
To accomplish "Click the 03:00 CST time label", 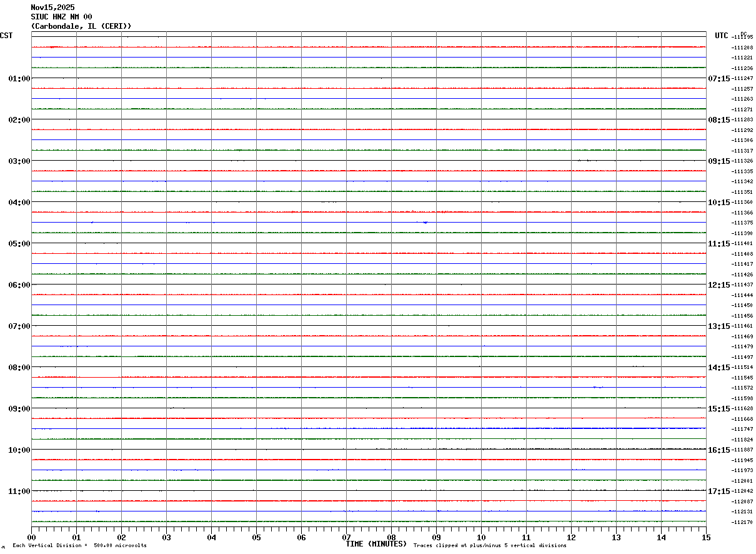I will [19, 161].
